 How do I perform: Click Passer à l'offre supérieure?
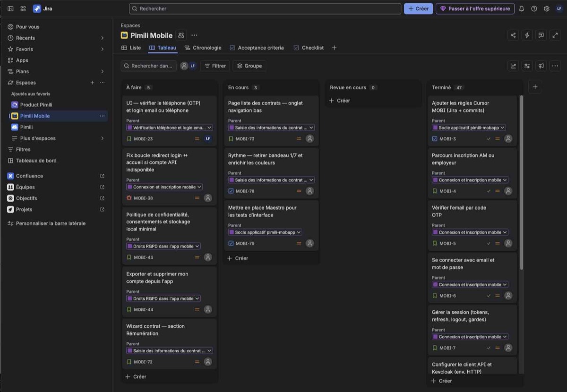[475, 9]
